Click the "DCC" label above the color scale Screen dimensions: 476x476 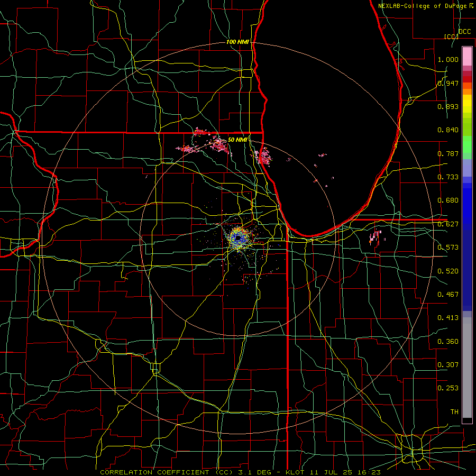point(464,31)
